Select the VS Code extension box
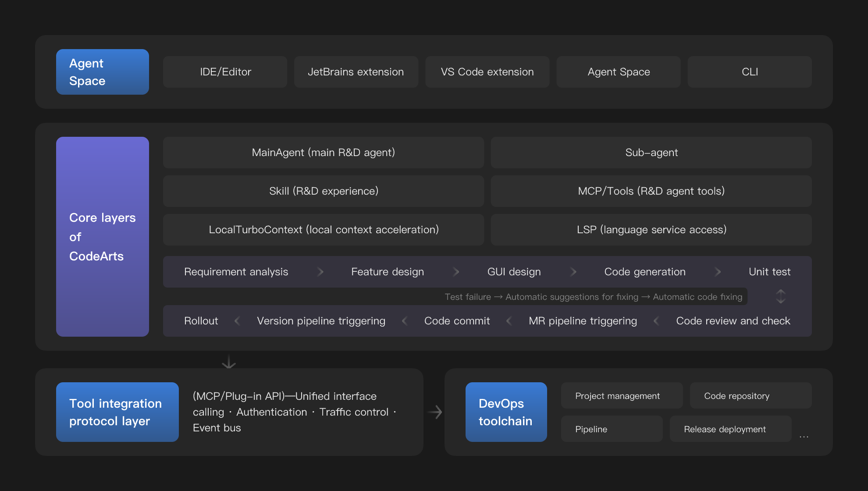The image size is (868, 491). [487, 72]
